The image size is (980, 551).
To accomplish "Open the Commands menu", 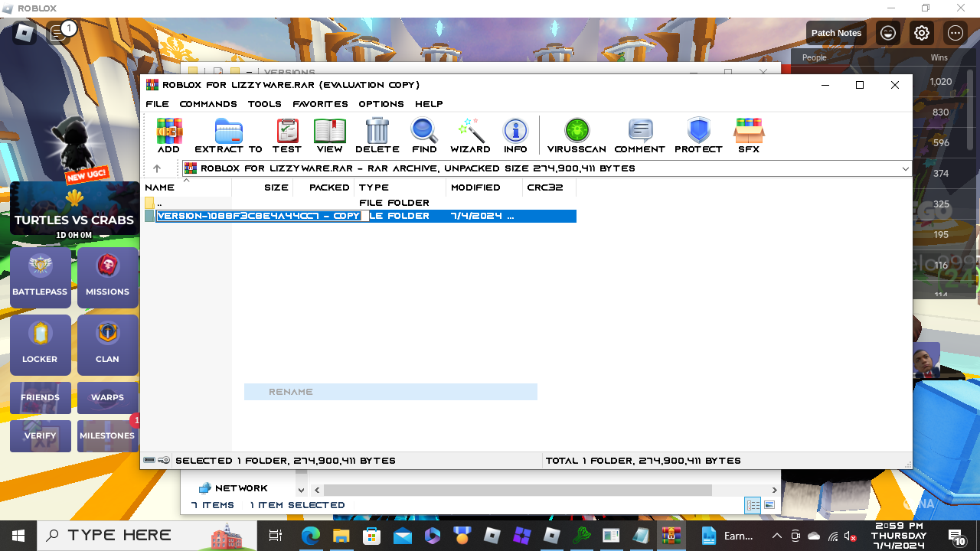I will (x=208, y=104).
